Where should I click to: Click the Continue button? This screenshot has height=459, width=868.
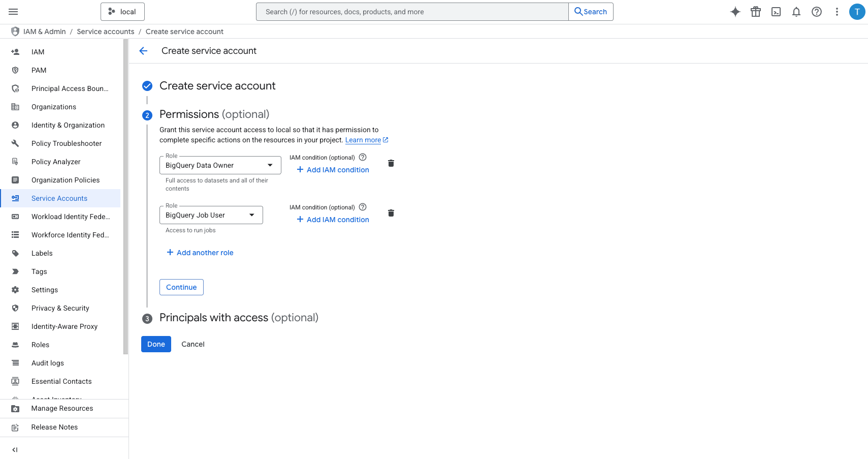[x=181, y=287]
